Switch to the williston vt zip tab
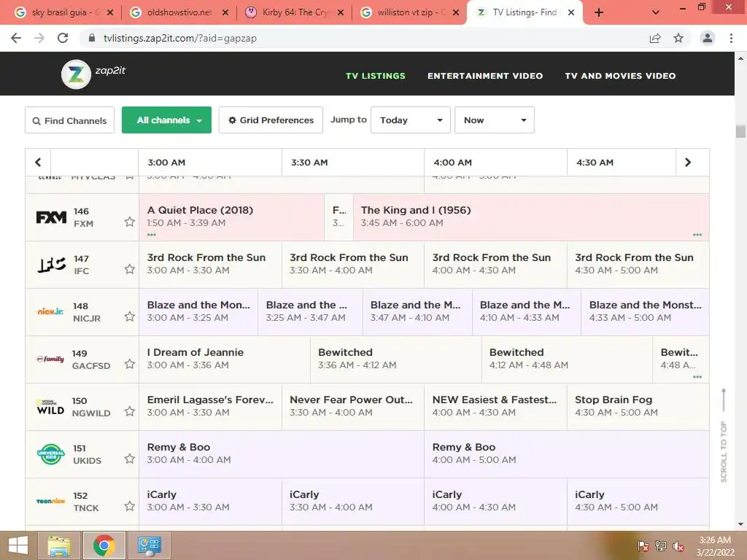Image resolution: width=747 pixels, height=560 pixels. tap(410, 12)
